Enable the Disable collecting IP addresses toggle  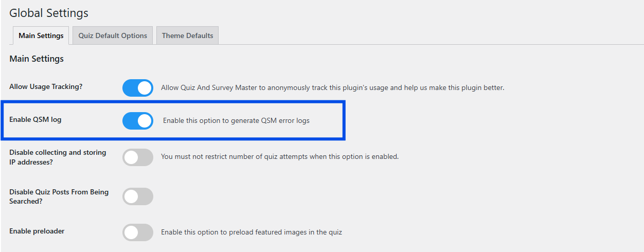(x=138, y=157)
